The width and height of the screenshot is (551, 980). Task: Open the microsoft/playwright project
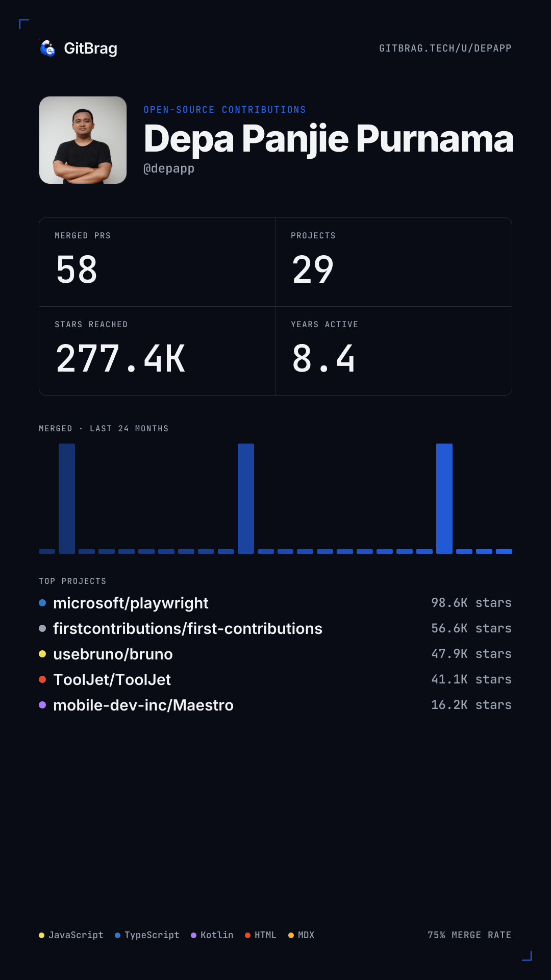(131, 603)
